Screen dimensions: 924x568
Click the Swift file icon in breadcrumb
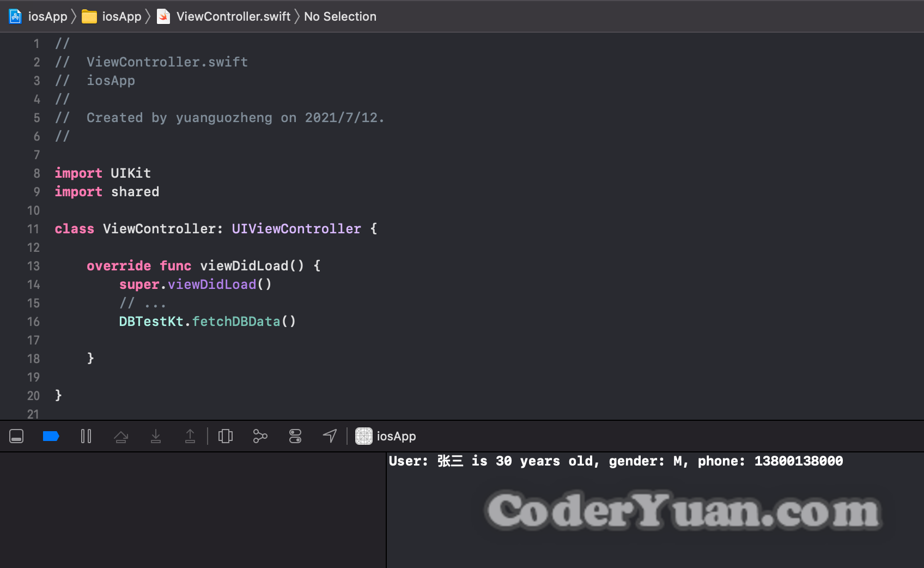163,16
